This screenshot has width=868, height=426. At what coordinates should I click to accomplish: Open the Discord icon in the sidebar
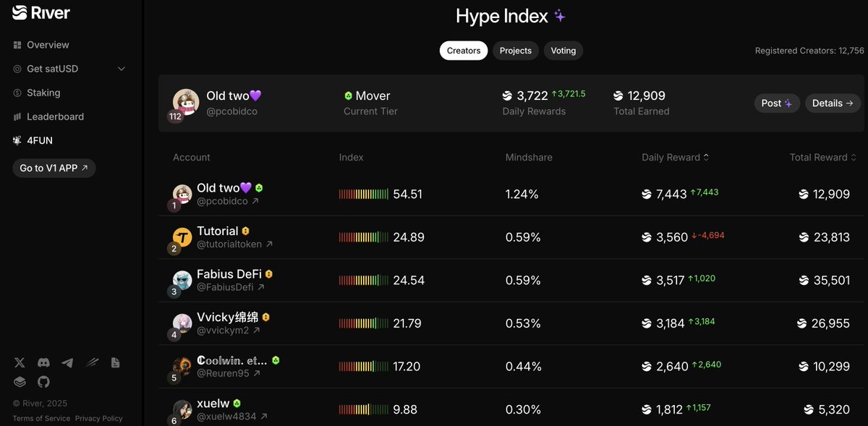[x=43, y=363]
